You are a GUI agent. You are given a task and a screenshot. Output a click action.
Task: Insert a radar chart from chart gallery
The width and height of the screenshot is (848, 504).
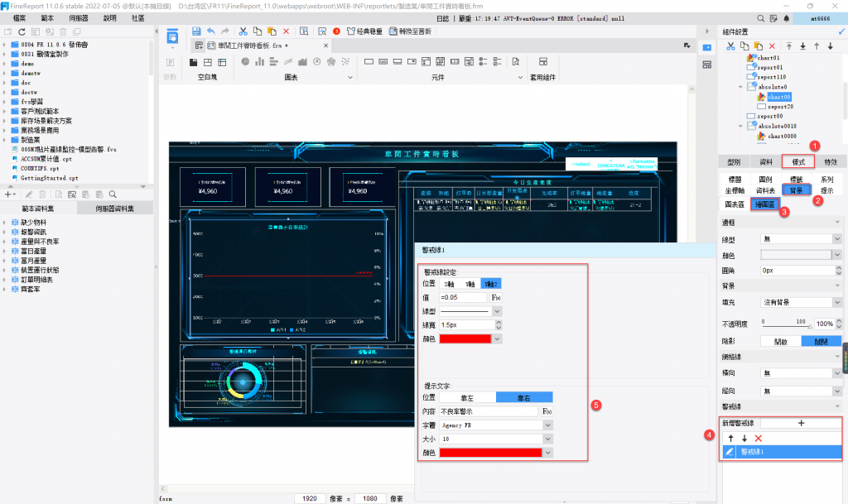click(331, 61)
